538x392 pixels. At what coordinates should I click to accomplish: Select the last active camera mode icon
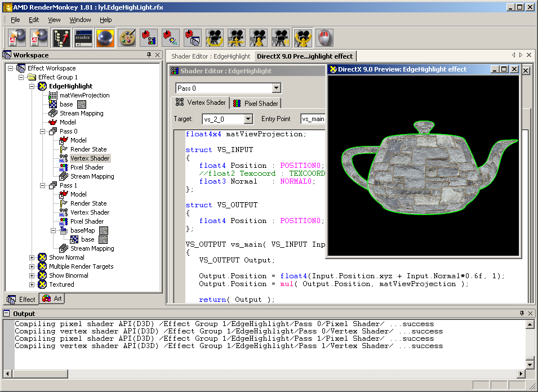point(303,37)
